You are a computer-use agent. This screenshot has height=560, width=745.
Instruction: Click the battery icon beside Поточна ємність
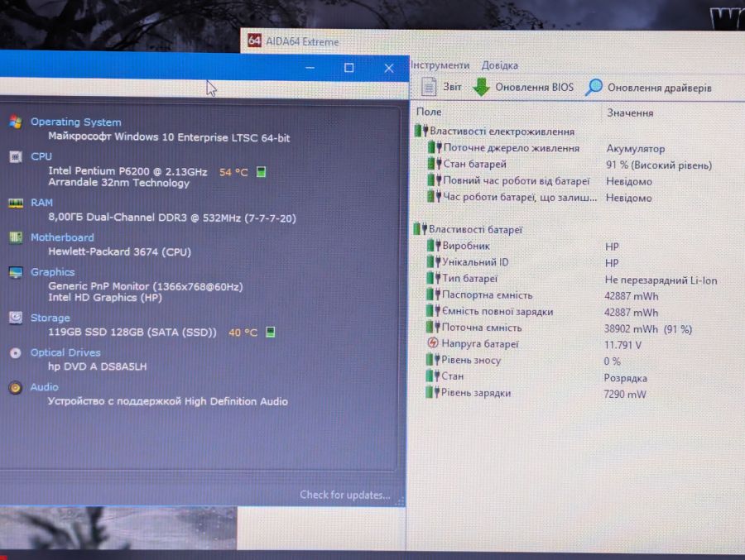(433, 327)
